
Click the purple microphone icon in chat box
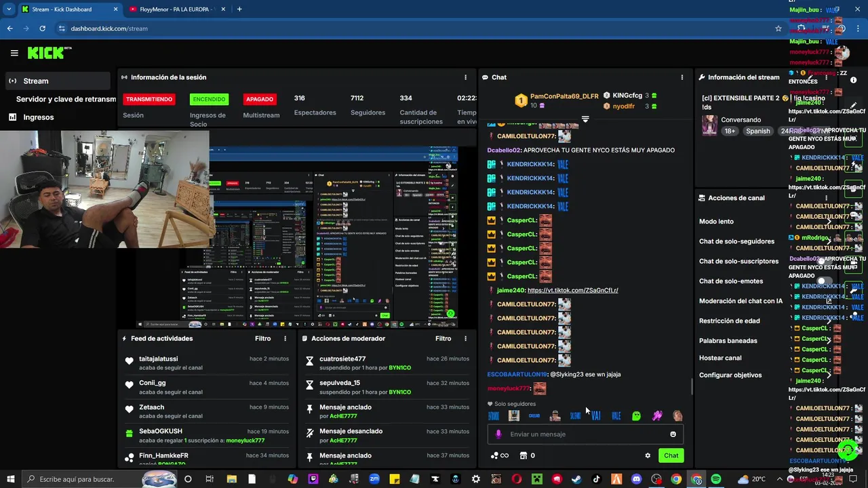(x=498, y=434)
